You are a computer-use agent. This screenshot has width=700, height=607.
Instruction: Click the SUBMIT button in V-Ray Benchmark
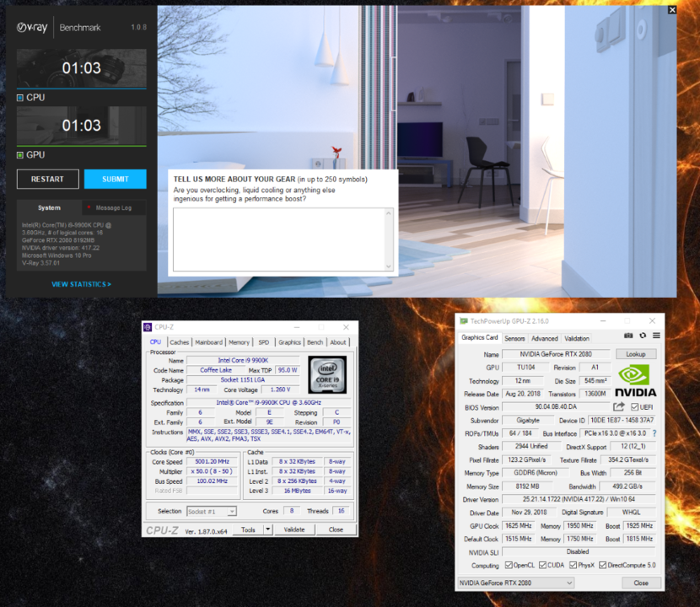[x=116, y=179]
